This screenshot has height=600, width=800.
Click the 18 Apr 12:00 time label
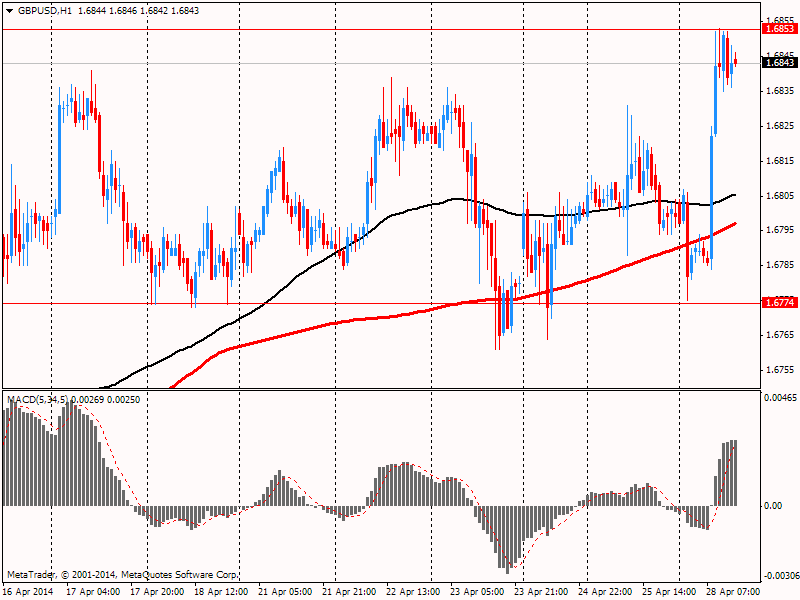click(221, 592)
